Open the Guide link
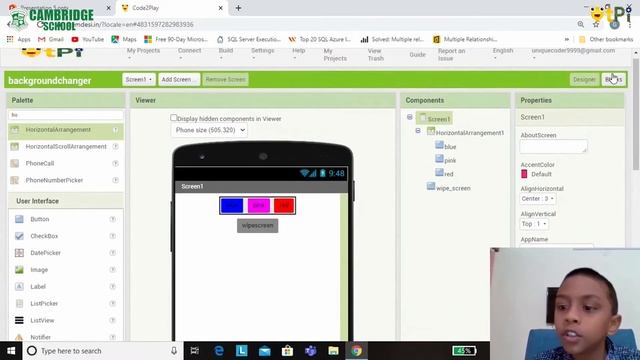640x360 pixels. (x=417, y=55)
